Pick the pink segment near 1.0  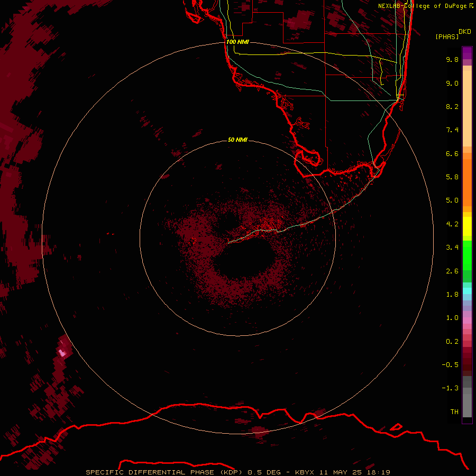467,321
